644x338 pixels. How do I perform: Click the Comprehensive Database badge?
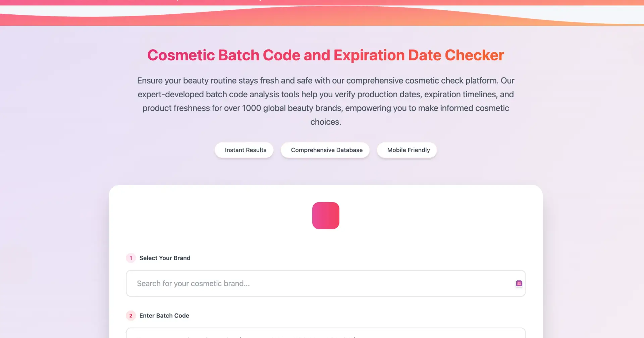coord(325,150)
